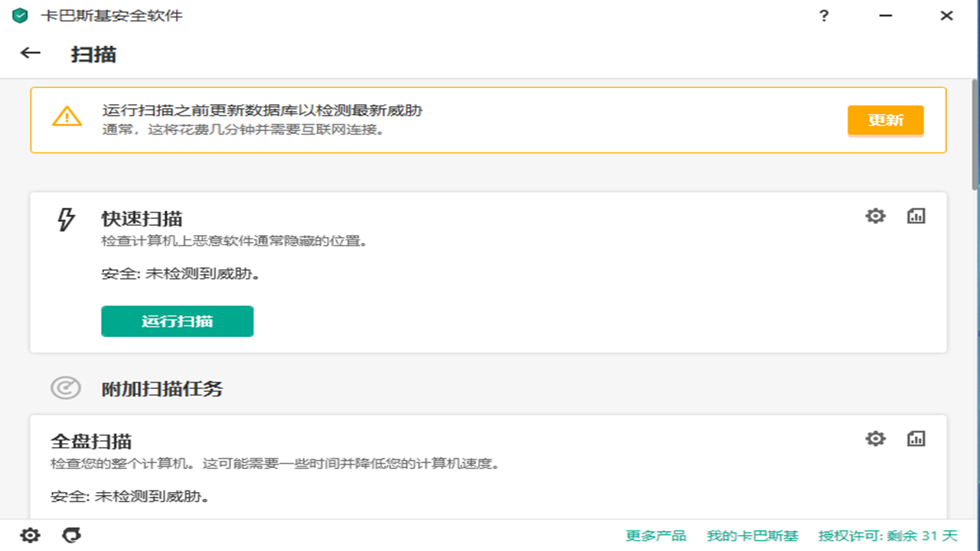Click the 授权许可 license remaining link
This screenshot has width=980, height=551.
[884, 535]
